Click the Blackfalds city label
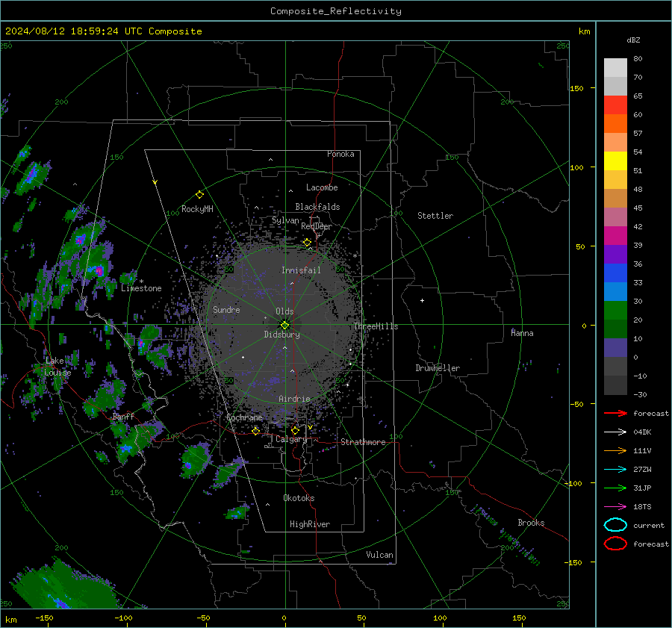 [x=317, y=207]
